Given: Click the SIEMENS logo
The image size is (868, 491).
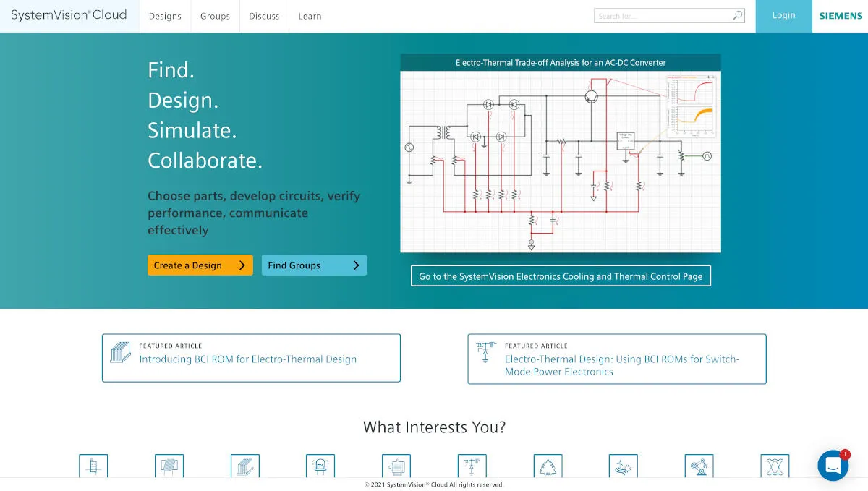Looking at the screenshot, I should click(841, 16).
